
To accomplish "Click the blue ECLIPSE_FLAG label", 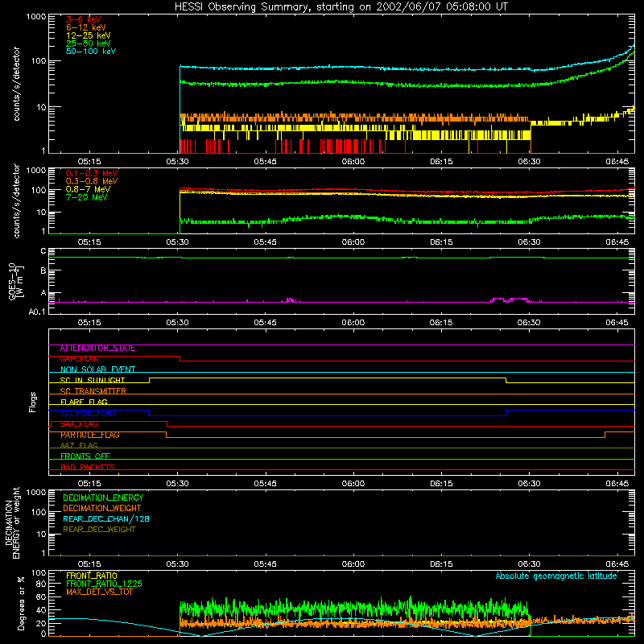I will pyautogui.click(x=88, y=413).
